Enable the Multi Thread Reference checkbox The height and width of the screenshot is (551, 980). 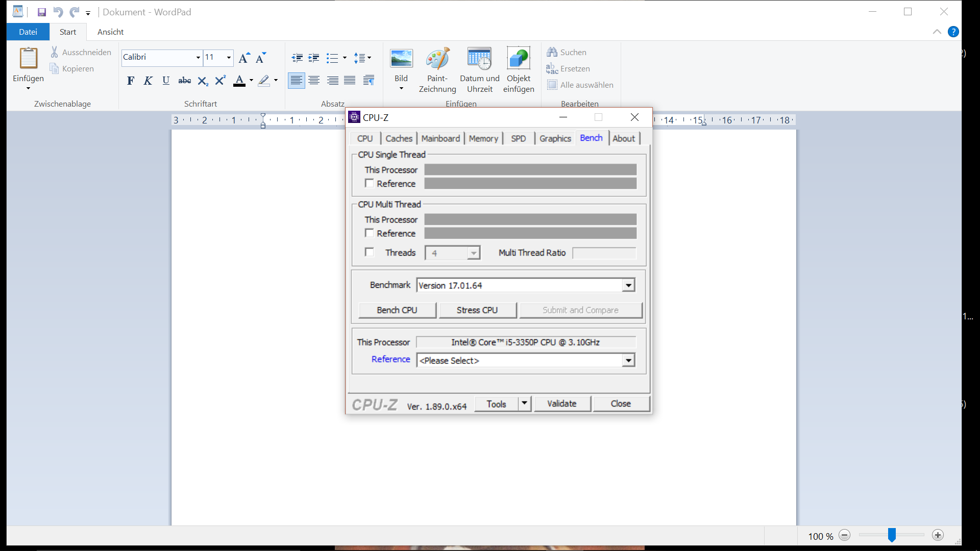370,233
